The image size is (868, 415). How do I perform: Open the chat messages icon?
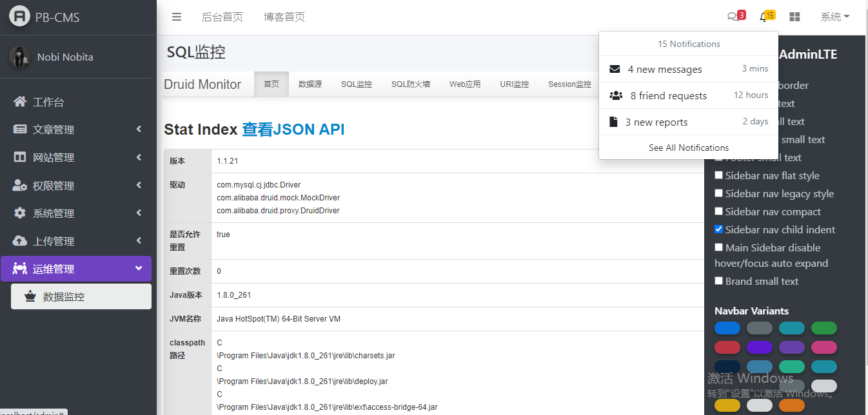[x=732, y=17]
